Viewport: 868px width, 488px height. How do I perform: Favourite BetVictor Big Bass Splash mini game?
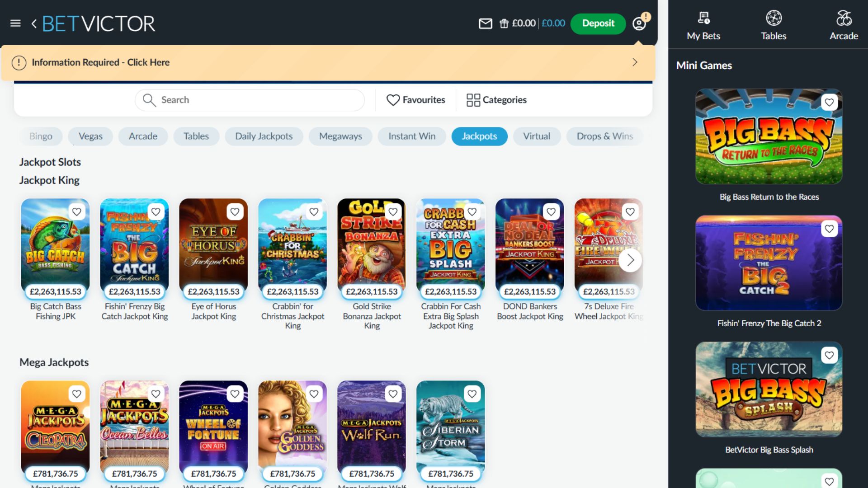tap(829, 355)
